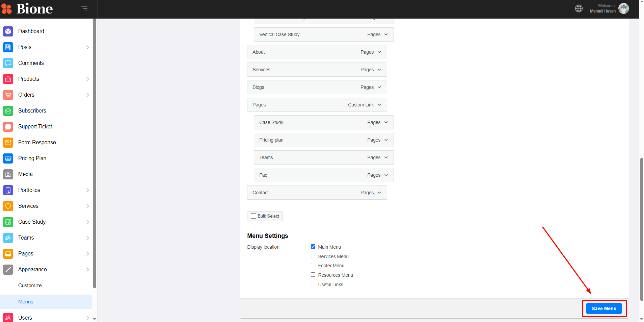644x322 pixels.
Task: Go to Subscribers in the sidebar
Action: click(x=46, y=111)
